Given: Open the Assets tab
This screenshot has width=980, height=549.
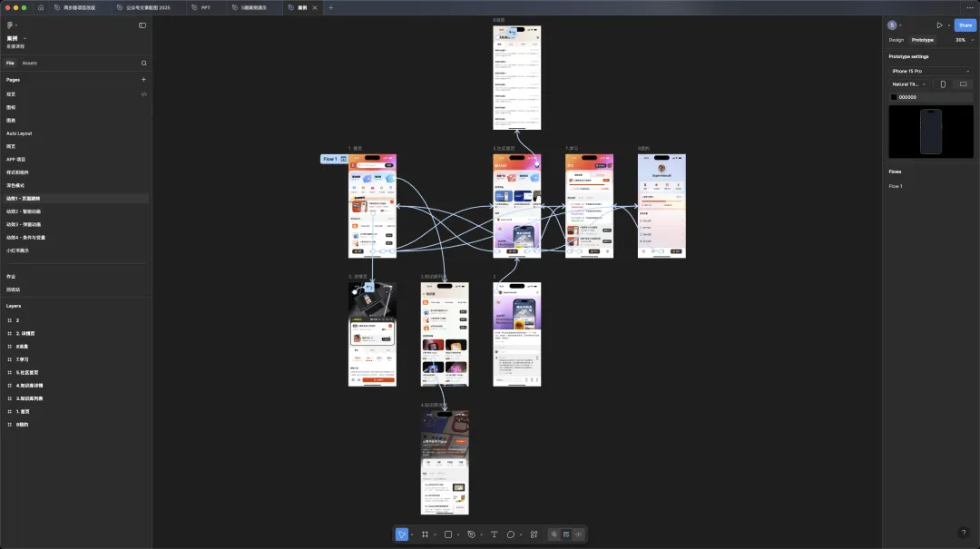Looking at the screenshot, I should pyautogui.click(x=30, y=64).
